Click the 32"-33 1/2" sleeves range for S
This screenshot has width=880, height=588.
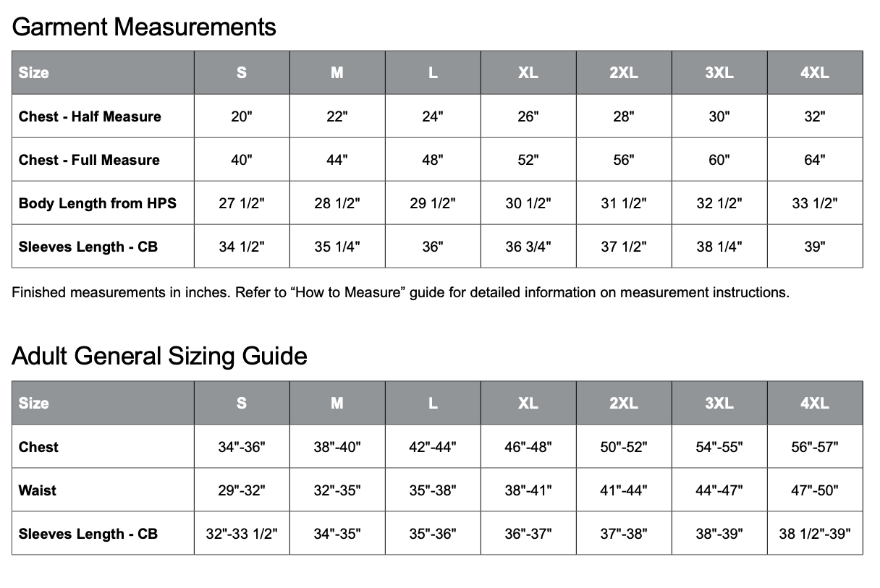pyautogui.click(x=242, y=534)
